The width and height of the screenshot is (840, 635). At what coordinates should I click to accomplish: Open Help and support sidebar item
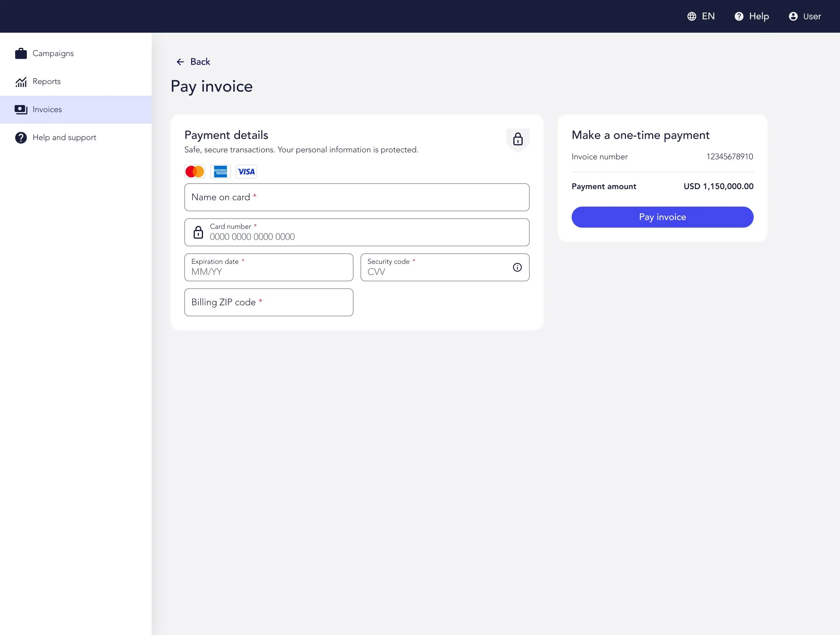(76, 137)
